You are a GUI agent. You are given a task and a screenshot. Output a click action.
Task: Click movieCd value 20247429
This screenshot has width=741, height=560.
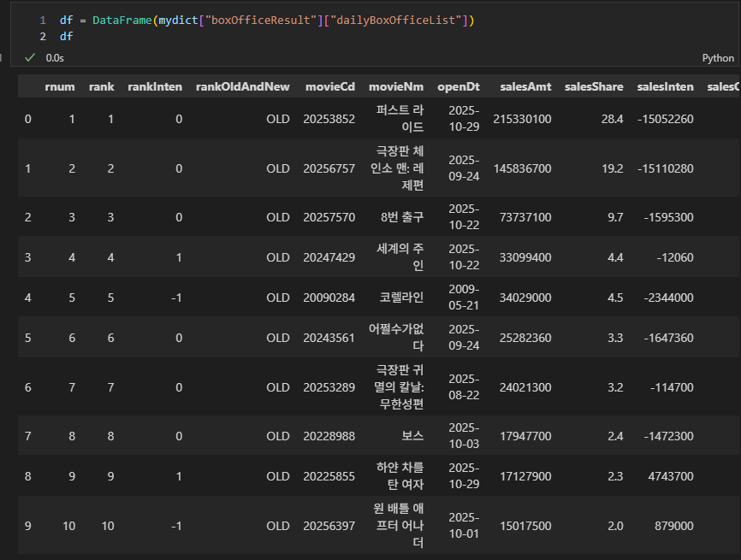coord(329,257)
